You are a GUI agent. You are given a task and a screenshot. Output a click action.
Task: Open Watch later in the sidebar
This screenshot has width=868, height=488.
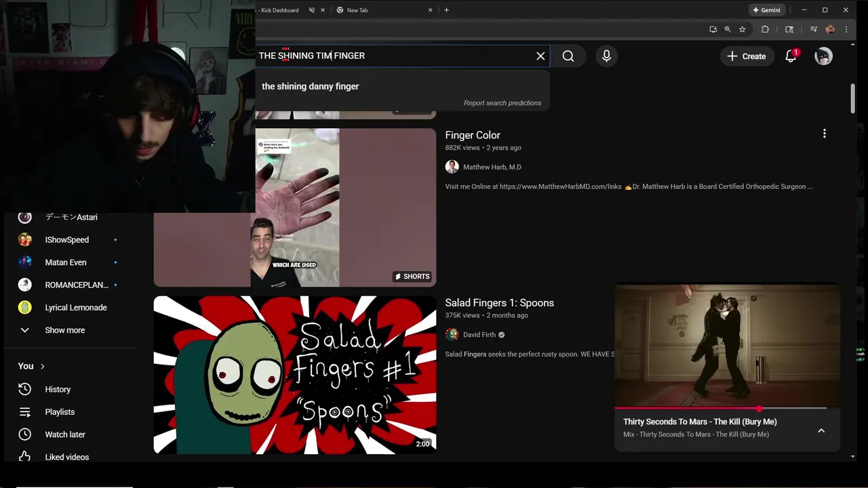point(70,434)
